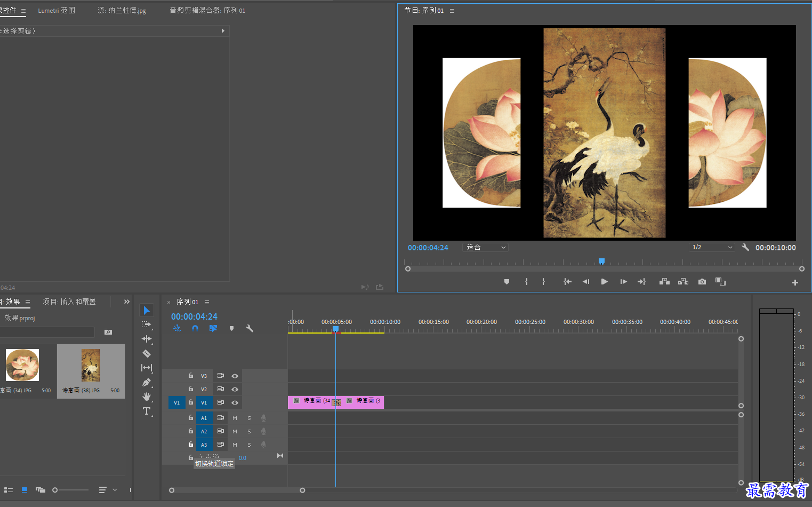Switch to 音频剪辑混合器 tab
Viewport: 812px width, 507px height.
tap(207, 11)
